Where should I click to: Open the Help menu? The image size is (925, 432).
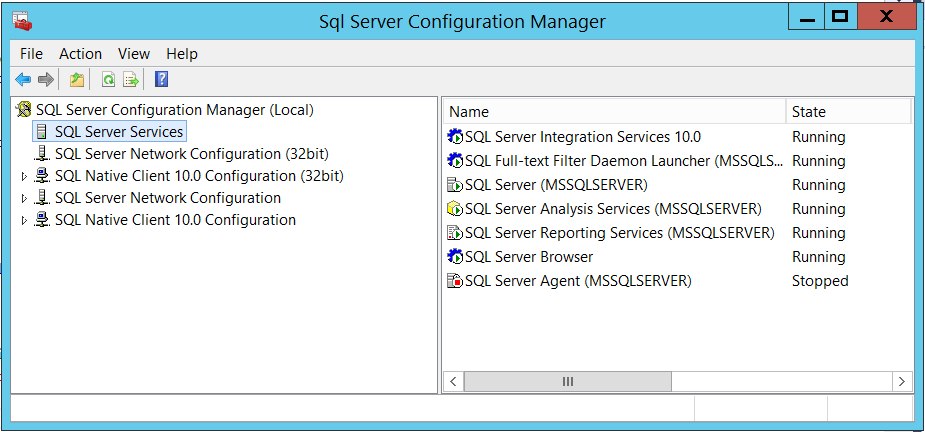coord(182,54)
